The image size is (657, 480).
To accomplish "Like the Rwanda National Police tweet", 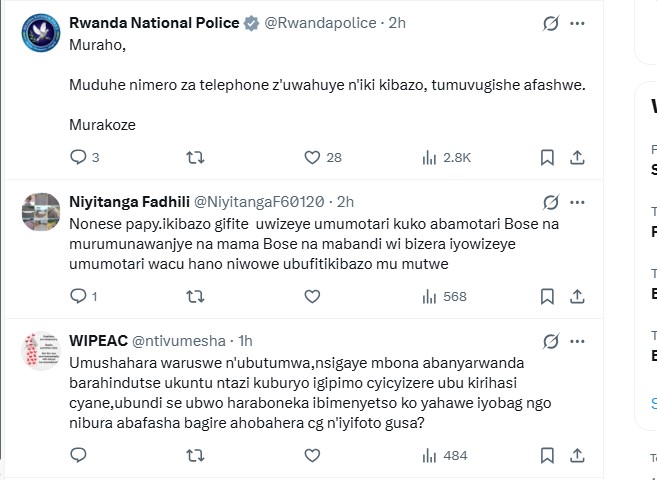I will tap(312, 157).
